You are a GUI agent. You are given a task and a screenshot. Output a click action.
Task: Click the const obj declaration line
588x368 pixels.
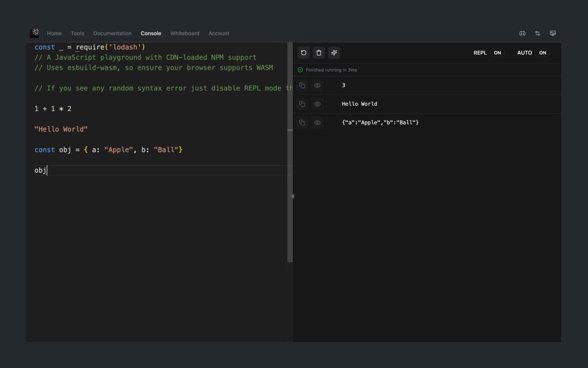point(108,150)
